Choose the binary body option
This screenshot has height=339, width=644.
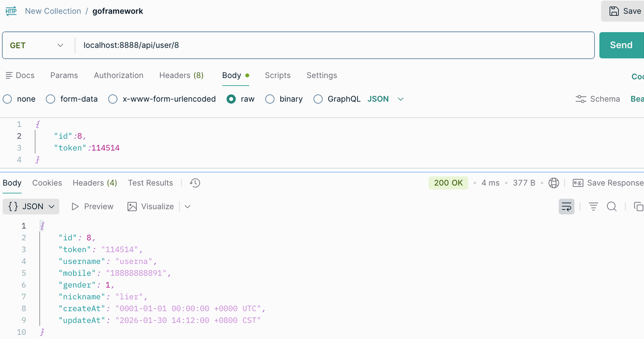click(284, 99)
